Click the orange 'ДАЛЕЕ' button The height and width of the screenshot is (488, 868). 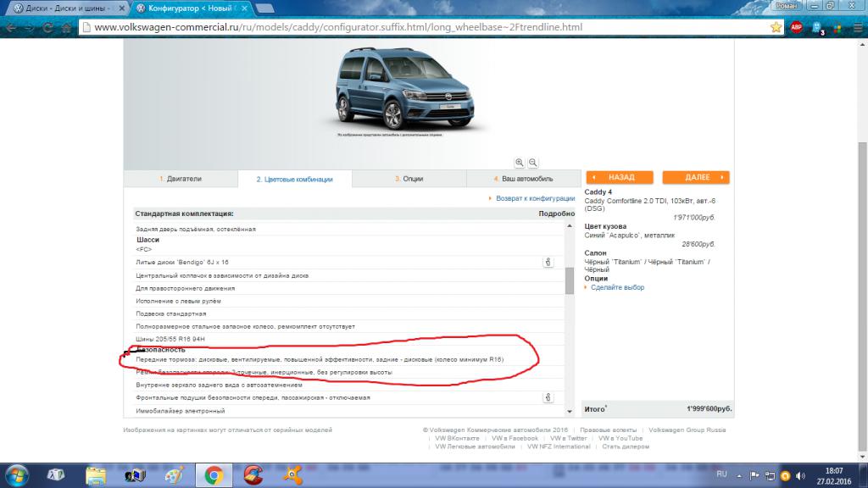[x=696, y=177]
